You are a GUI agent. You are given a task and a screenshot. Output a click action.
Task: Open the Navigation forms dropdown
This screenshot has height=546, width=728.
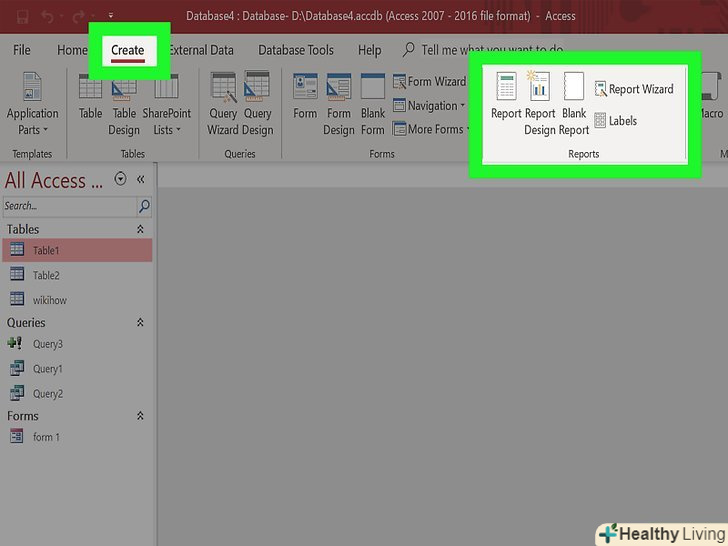click(429, 106)
